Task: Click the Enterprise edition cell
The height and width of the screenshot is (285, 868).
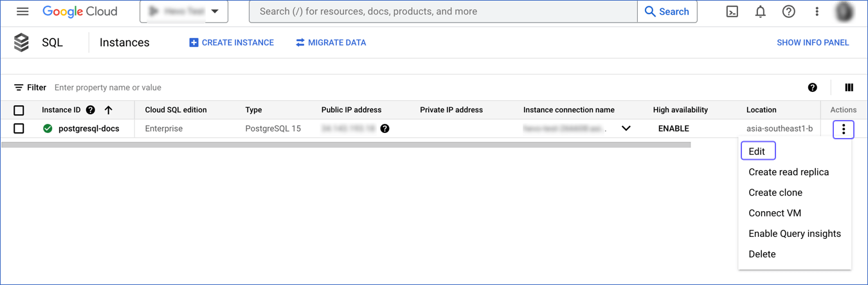Action: (x=163, y=128)
